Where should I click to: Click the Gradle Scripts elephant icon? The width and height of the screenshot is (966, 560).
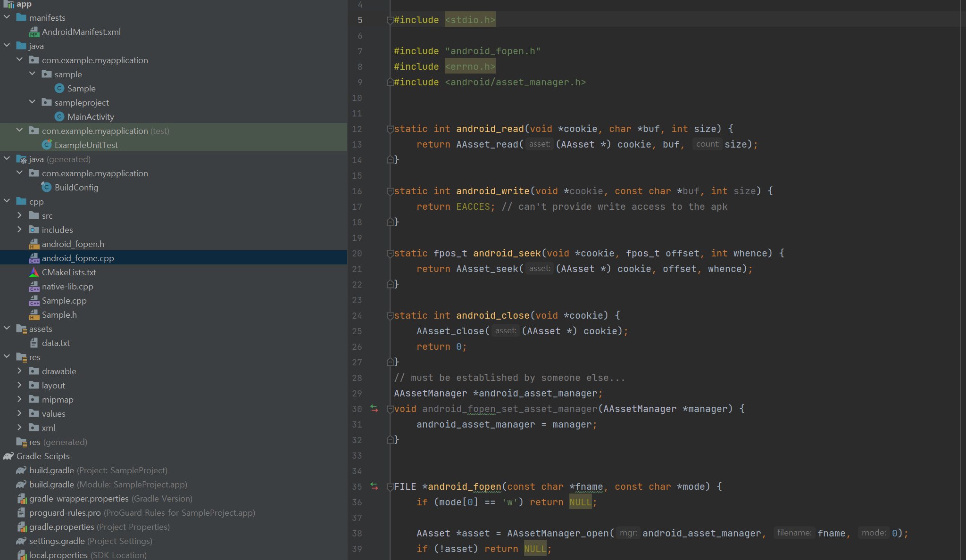pos(8,456)
